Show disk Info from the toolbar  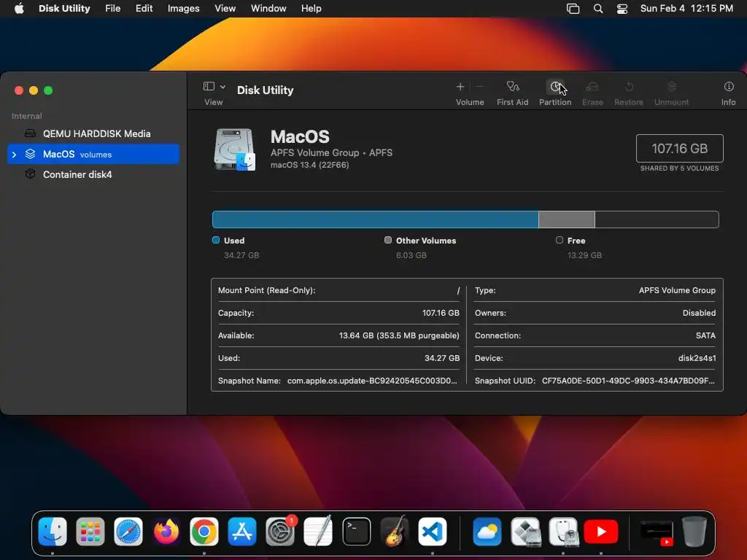(729, 87)
